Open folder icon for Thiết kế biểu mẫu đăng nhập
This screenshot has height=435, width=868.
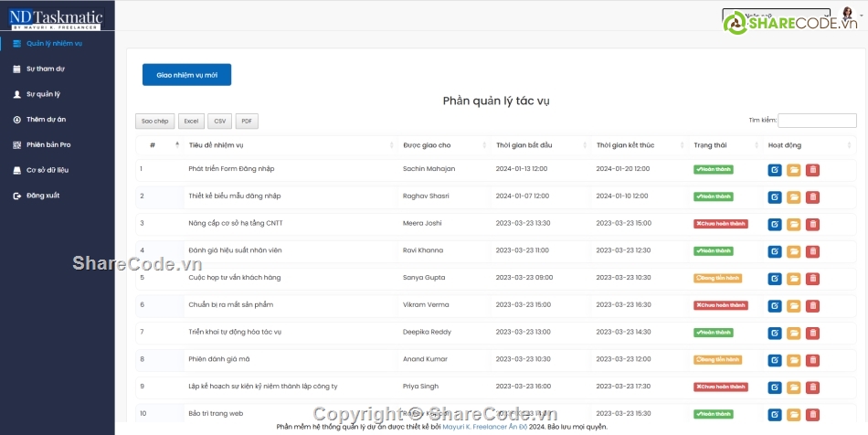[x=794, y=197]
